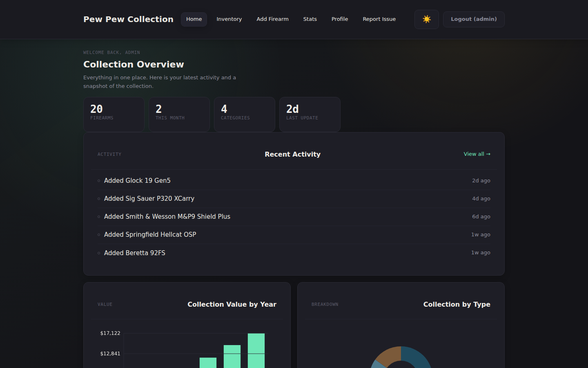Go to the Inventory page

(229, 19)
